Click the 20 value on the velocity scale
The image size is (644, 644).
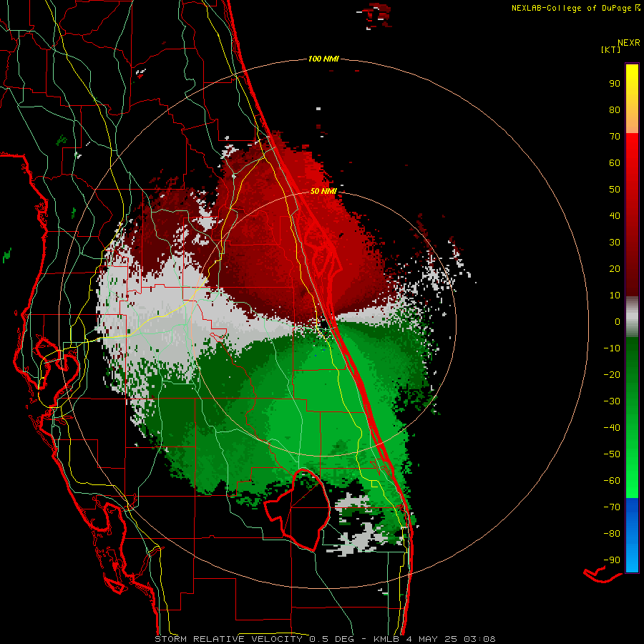coord(615,268)
